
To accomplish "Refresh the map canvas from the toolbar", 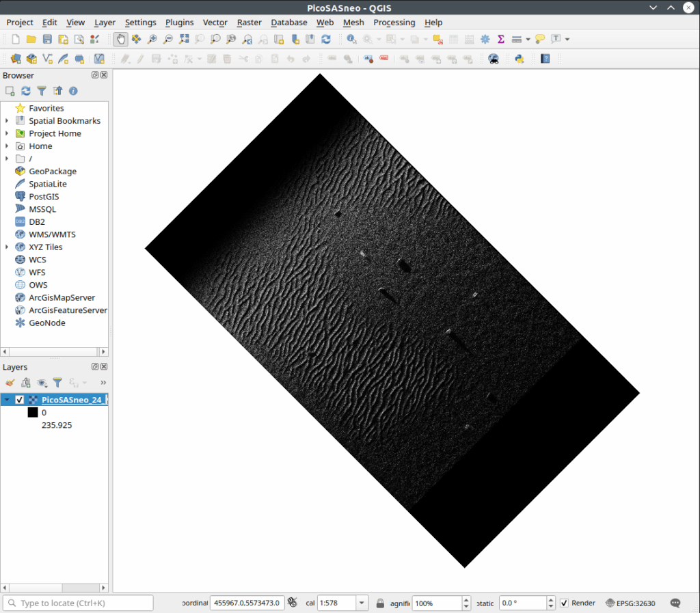I will coord(326,39).
